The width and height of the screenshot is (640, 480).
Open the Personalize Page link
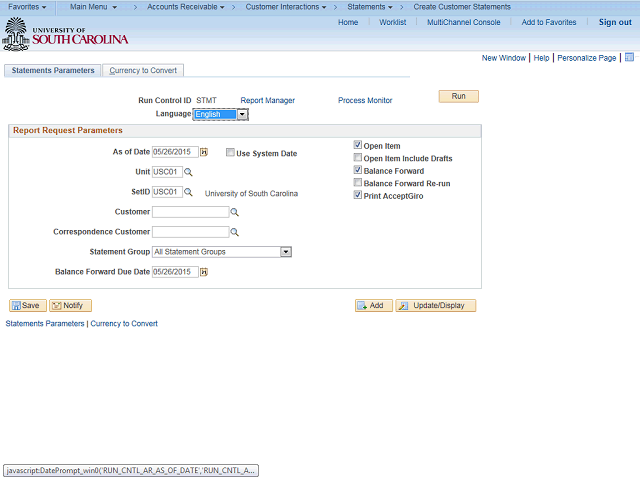click(587, 58)
